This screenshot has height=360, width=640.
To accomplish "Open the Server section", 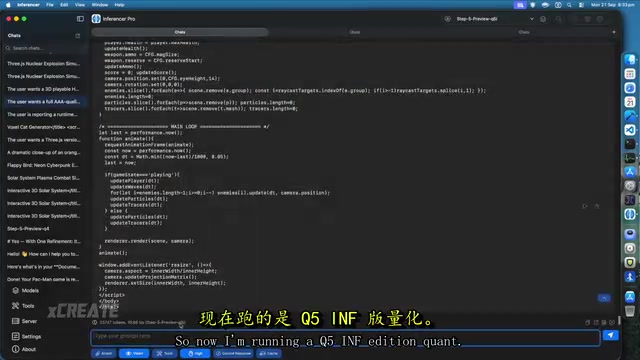I will point(24,321).
